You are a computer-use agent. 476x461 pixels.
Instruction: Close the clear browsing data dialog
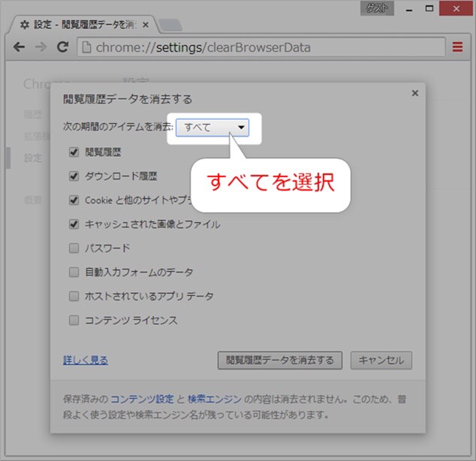[415, 93]
